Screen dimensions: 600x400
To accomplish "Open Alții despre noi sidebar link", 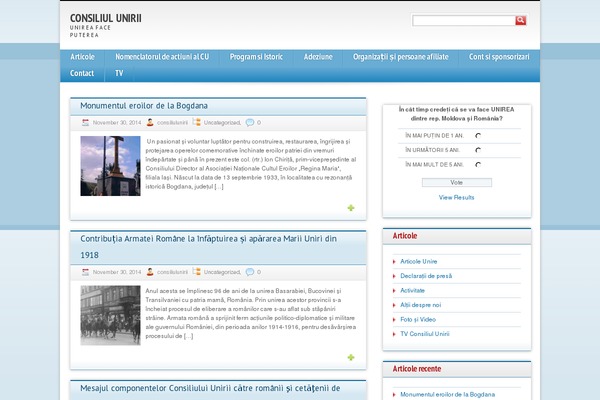I will pyautogui.click(x=421, y=305).
